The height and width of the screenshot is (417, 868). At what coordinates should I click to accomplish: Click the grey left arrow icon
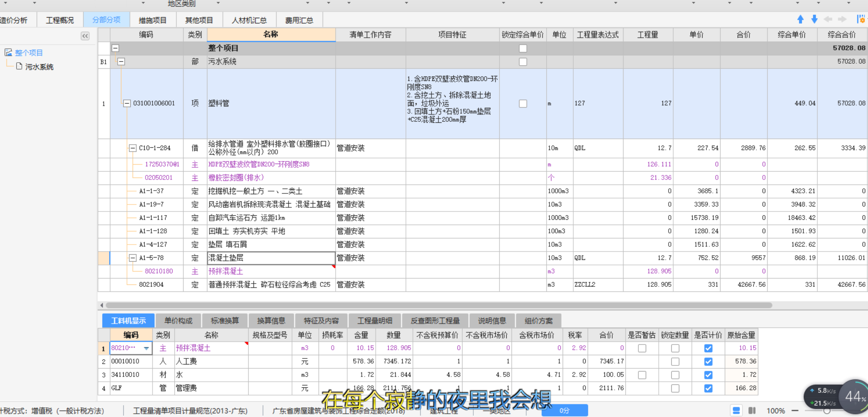click(828, 20)
